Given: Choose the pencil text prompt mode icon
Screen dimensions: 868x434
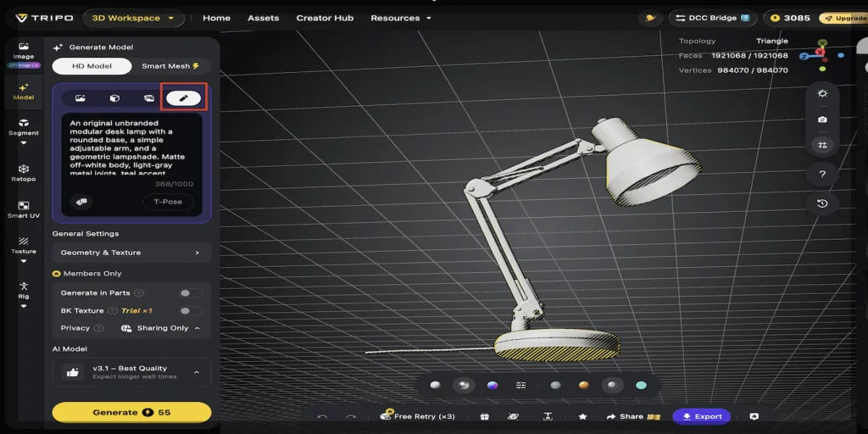Looking at the screenshot, I should point(184,98).
